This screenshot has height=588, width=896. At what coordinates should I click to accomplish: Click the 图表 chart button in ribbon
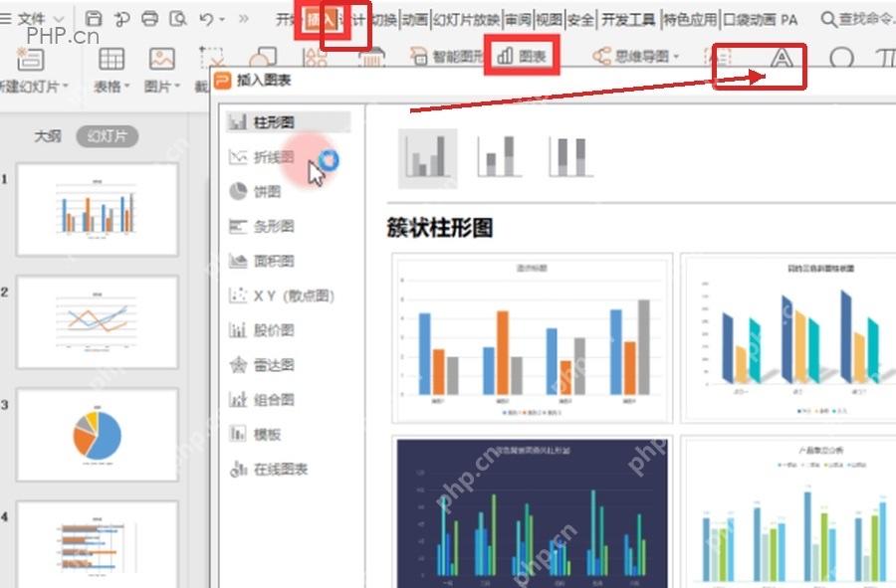point(522,56)
